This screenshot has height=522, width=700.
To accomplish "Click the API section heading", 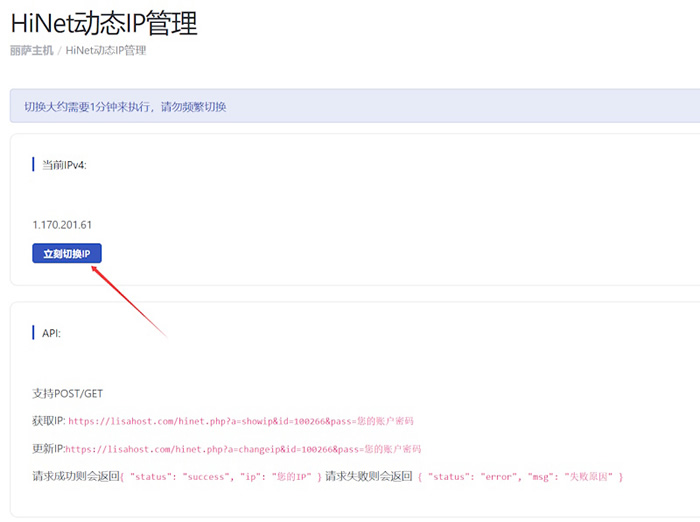I will [51, 333].
